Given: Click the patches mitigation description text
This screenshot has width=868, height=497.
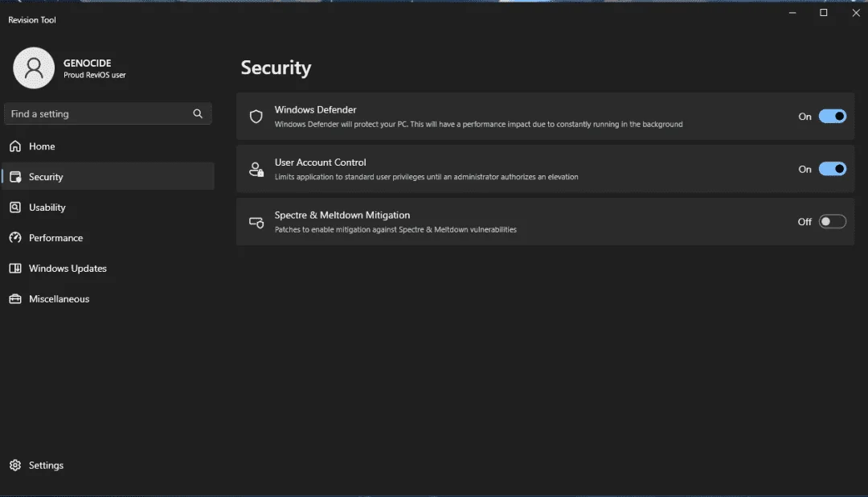Looking at the screenshot, I should pyautogui.click(x=395, y=229).
